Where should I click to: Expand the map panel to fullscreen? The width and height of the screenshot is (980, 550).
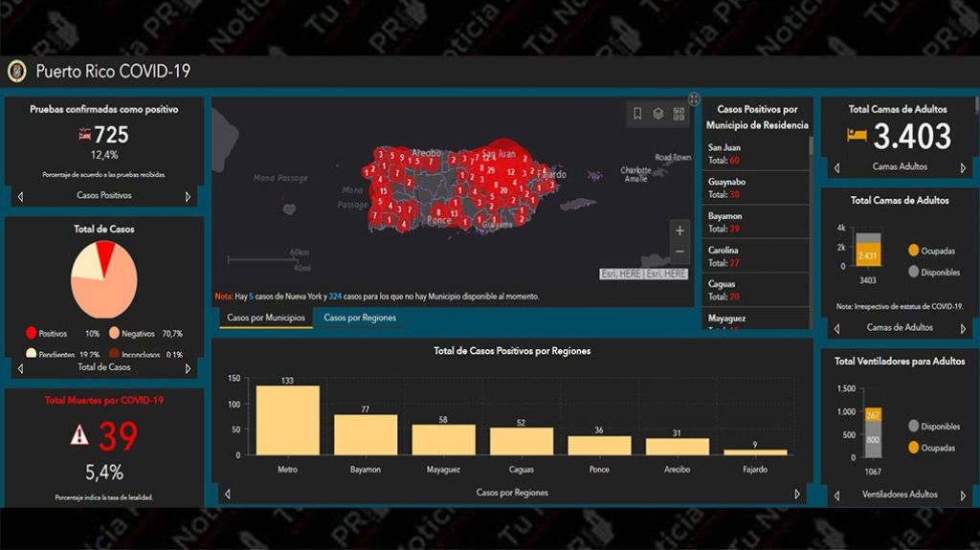694,99
